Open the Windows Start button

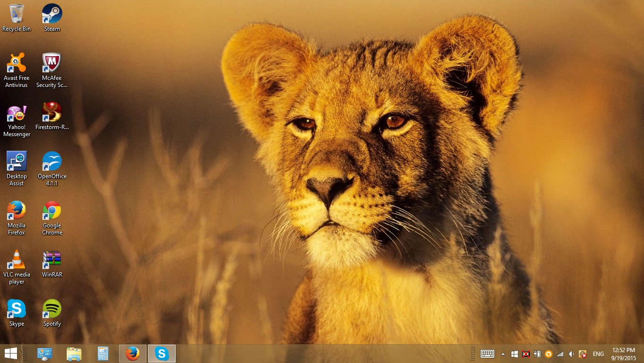point(10,354)
